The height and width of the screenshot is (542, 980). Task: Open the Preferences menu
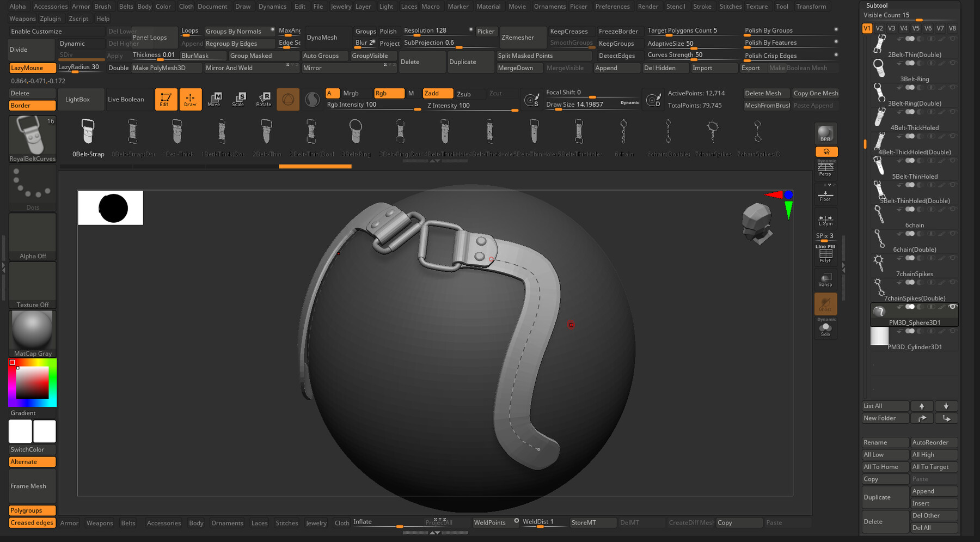click(x=612, y=7)
